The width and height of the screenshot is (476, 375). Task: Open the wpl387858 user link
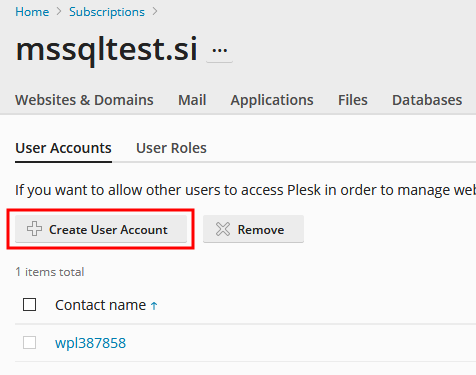click(90, 343)
